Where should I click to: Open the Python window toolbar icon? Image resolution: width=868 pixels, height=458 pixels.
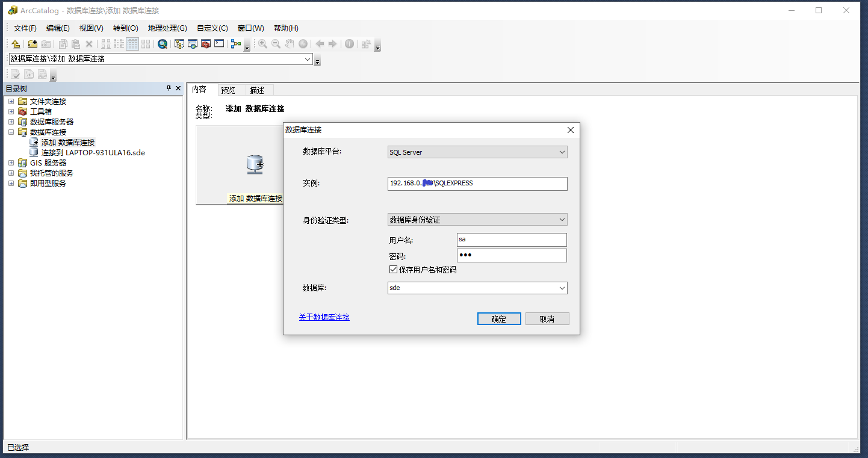click(219, 43)
